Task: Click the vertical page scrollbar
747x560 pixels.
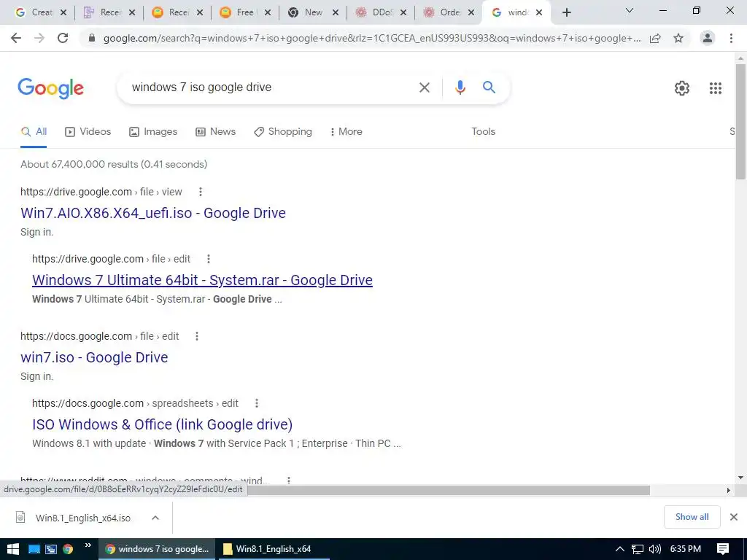Action: (x=740, y=122)
